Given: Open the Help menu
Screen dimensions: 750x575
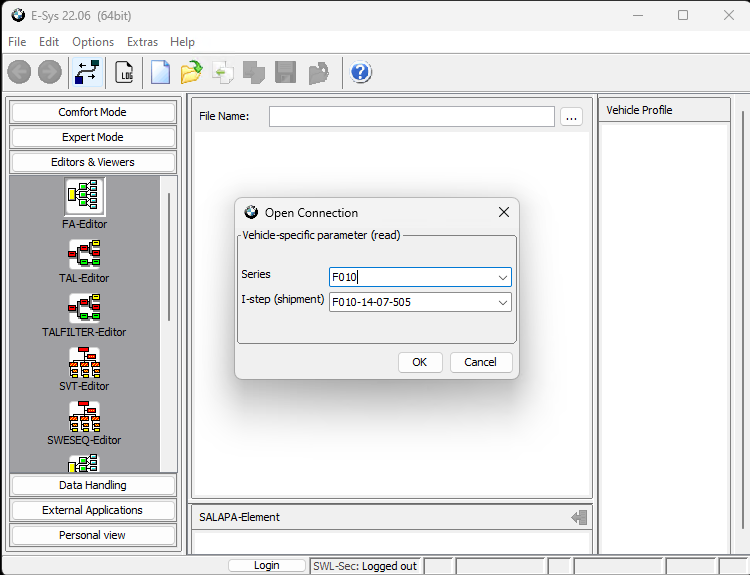Looking at the screenshot, I should click(182, 42).
